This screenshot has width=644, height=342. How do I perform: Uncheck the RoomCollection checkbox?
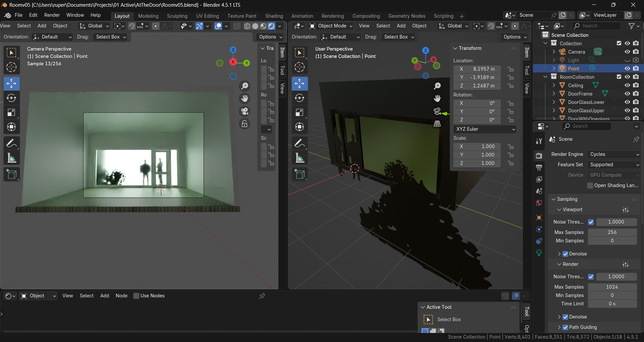(619, 77)
